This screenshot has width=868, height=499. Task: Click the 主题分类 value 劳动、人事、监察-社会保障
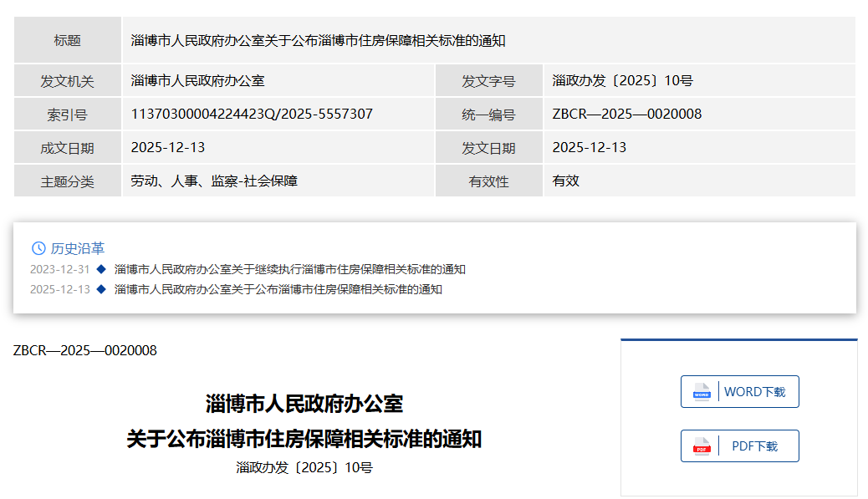pyautogui.click(x=214, y=181)
